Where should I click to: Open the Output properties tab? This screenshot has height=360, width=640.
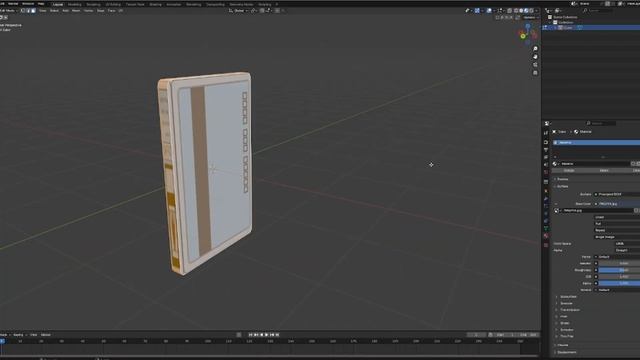point(546,150)
